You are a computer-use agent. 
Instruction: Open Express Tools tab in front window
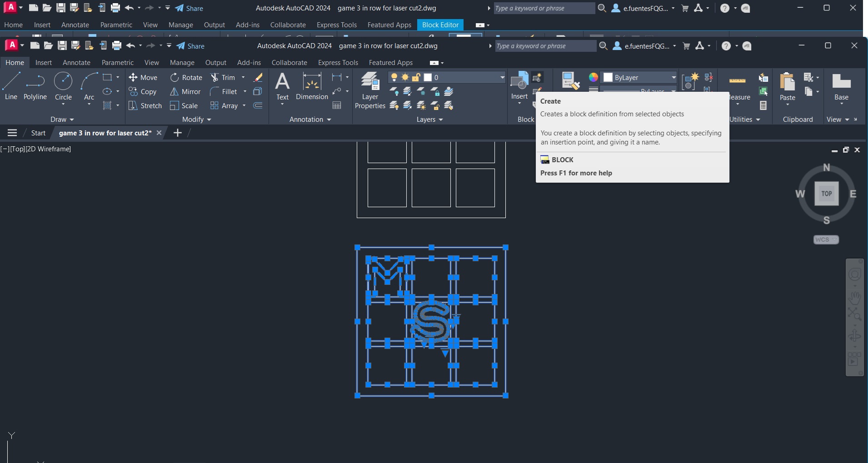338,63
